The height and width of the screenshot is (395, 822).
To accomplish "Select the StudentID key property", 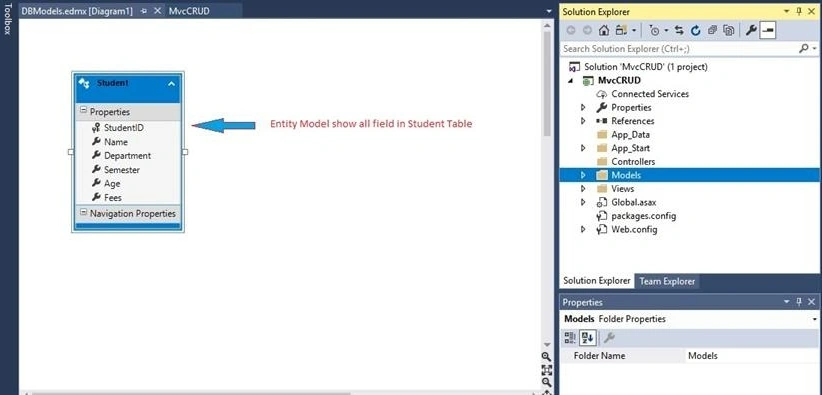I will pyautogui.click(x=124, y=127).
